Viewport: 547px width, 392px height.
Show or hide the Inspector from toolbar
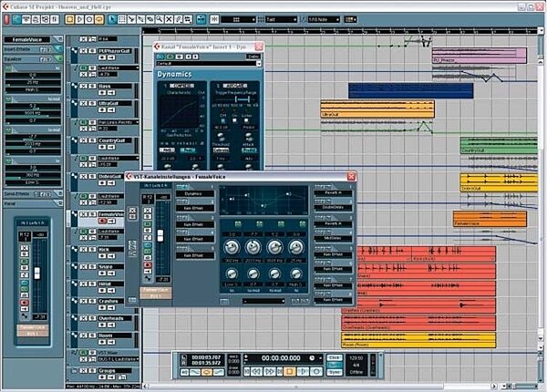[16, 19]
